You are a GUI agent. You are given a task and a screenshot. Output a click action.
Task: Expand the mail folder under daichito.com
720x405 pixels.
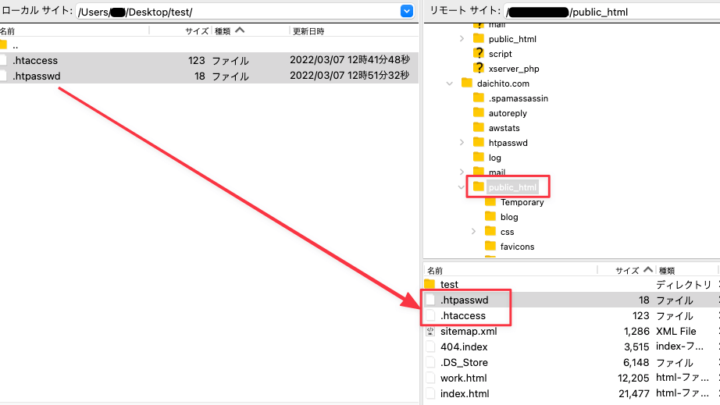(462, 172)
